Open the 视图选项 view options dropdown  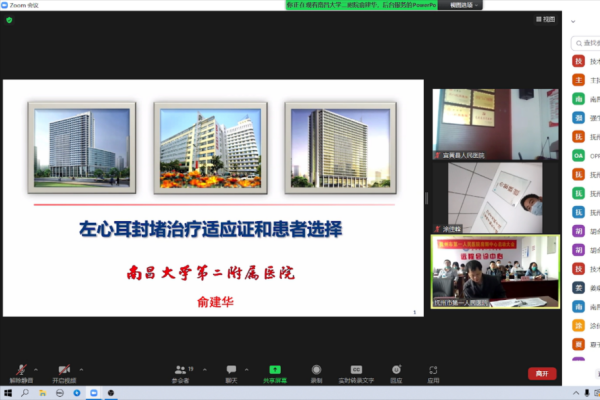[x=461, y=5]
